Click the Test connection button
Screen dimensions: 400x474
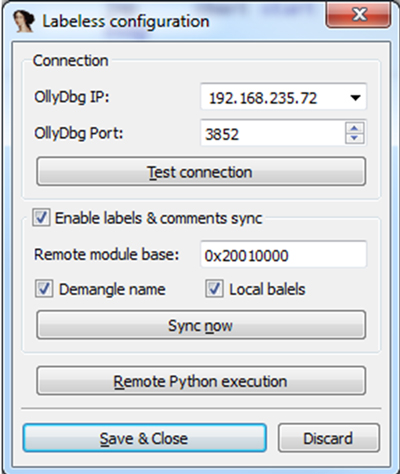coord(201,172)
